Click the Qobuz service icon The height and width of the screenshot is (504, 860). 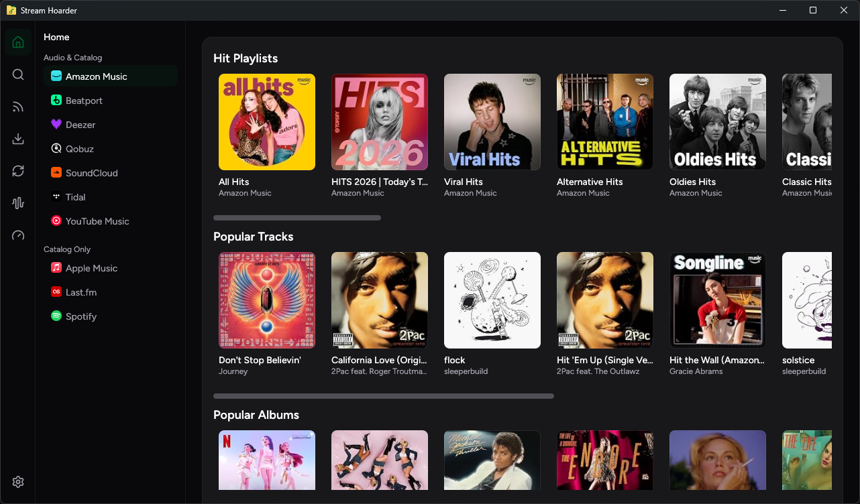click(x=56, y=149)
